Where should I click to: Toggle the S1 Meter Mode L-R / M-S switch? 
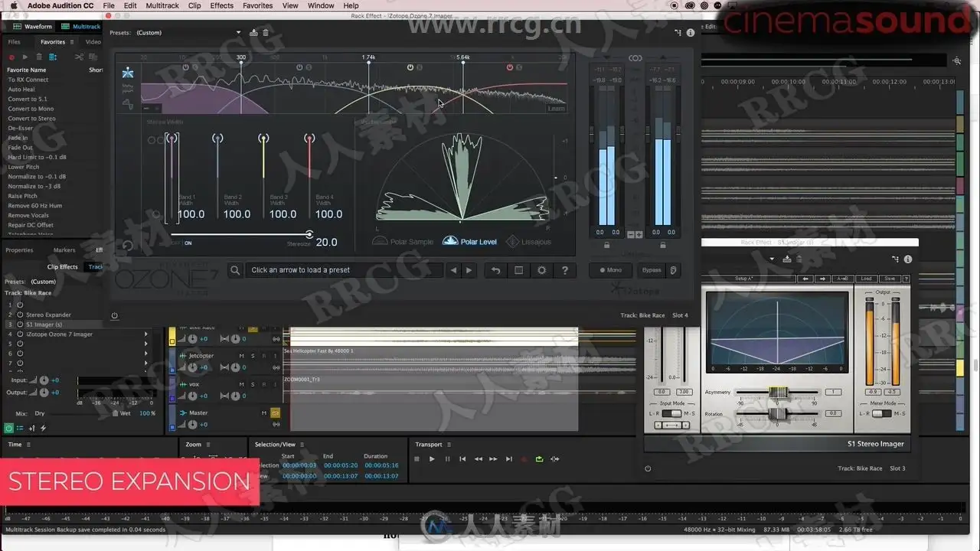[x=881, y=413]
